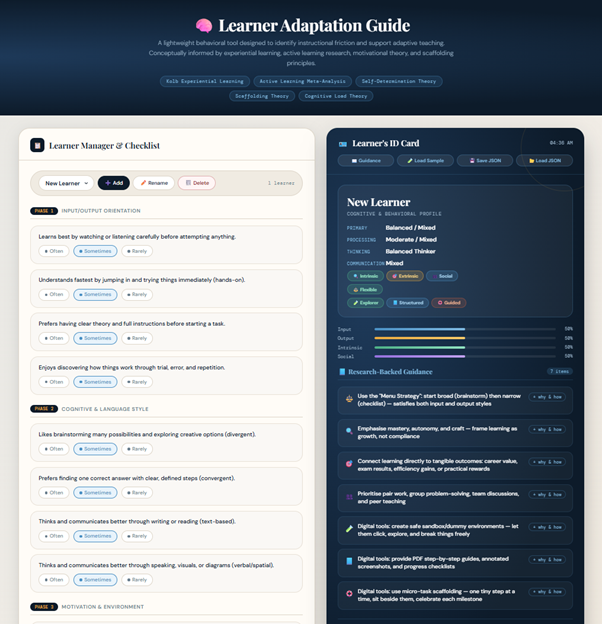
Task: Click the Self-Determination Theory tag
Action: (x=399, y=81)
